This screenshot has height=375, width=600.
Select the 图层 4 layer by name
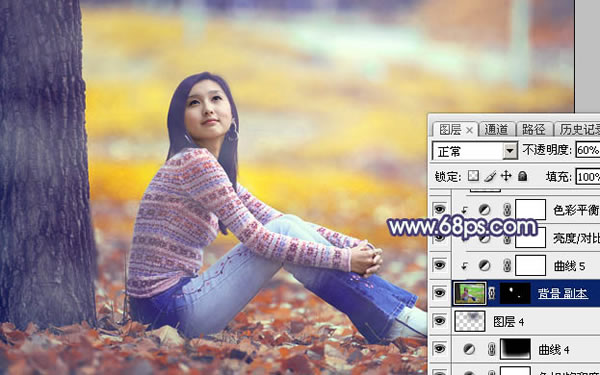[x=508, y=322]
